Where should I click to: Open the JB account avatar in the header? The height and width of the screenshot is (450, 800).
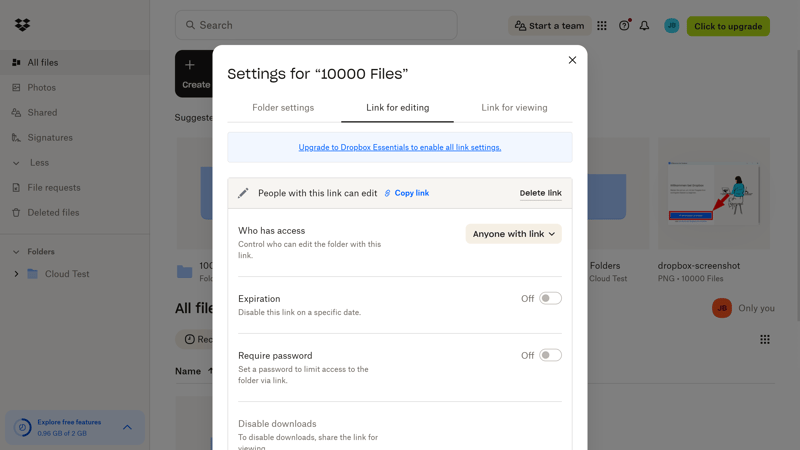(x=671, y=26)
